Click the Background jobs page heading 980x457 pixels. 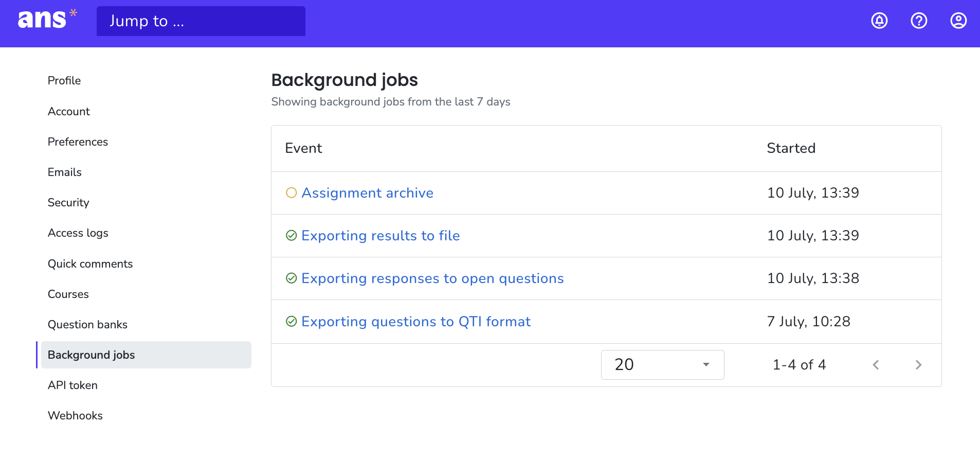point(344,80)
